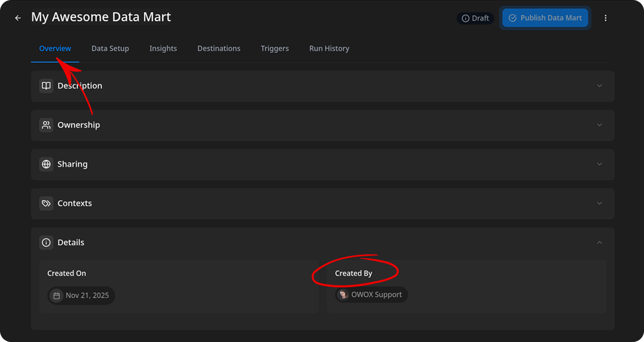
Task: Click the Nov 21, 2025 date chip
Action: pyautogui.click(x=81, y=296)
